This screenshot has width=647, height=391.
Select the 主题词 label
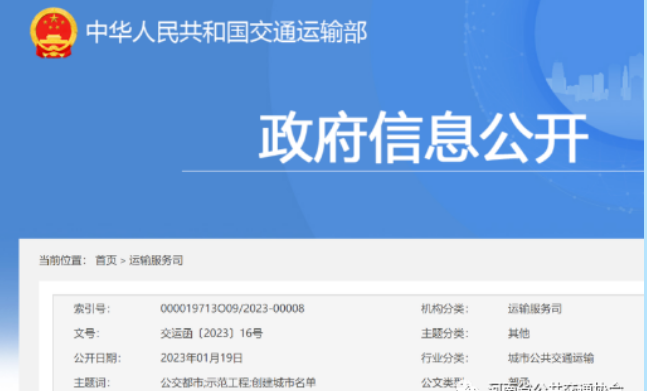pos(92,383)
